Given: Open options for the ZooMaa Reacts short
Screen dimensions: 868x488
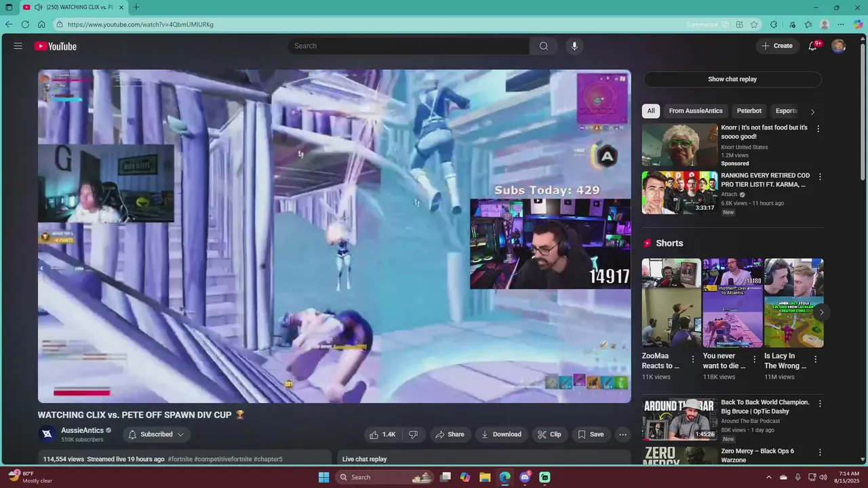Looking at the screenshot, I should pos(693,359).
